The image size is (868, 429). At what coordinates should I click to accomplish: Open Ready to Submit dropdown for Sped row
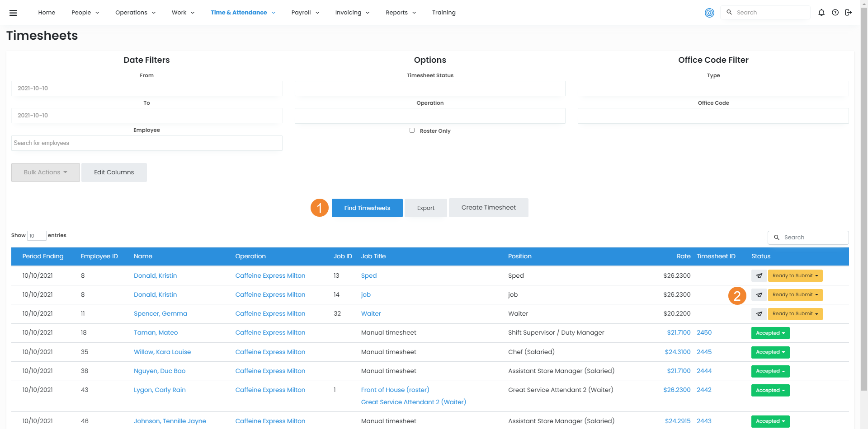pos(795,276)
